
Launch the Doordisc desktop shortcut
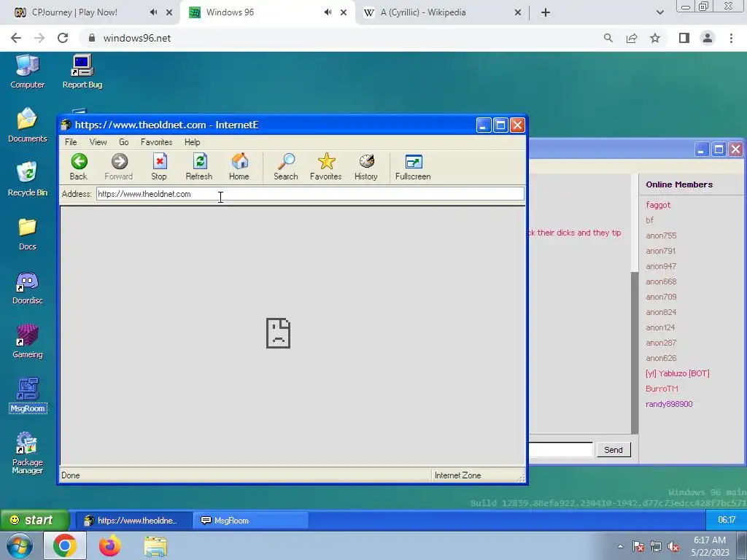coord(27,287)
